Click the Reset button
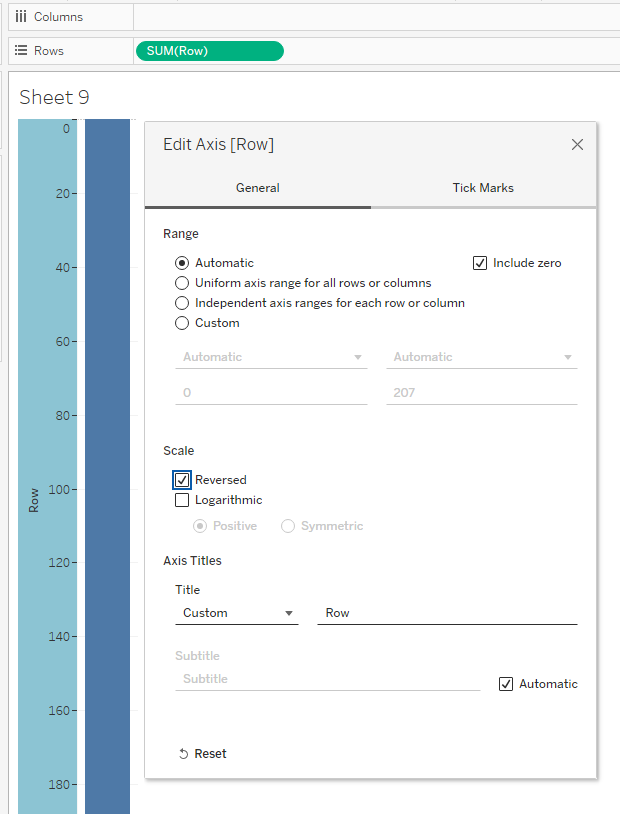 click(210, 754)
